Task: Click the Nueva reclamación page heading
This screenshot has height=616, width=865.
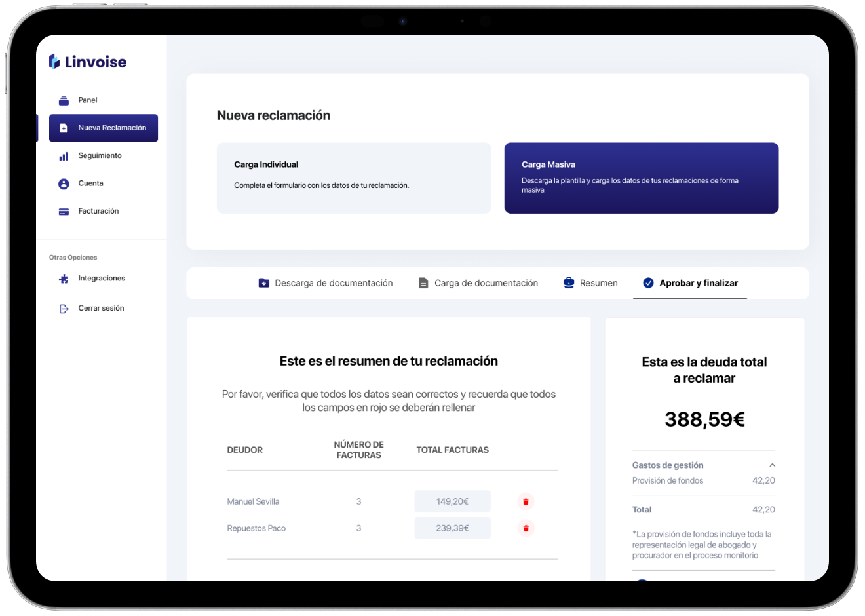Action: pos(273,115)
